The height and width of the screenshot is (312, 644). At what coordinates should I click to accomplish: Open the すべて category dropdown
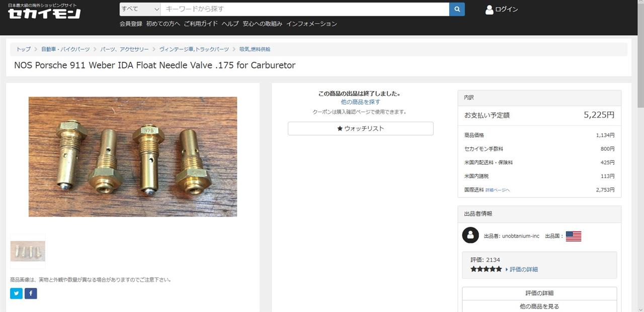click(x=140, y=9)
